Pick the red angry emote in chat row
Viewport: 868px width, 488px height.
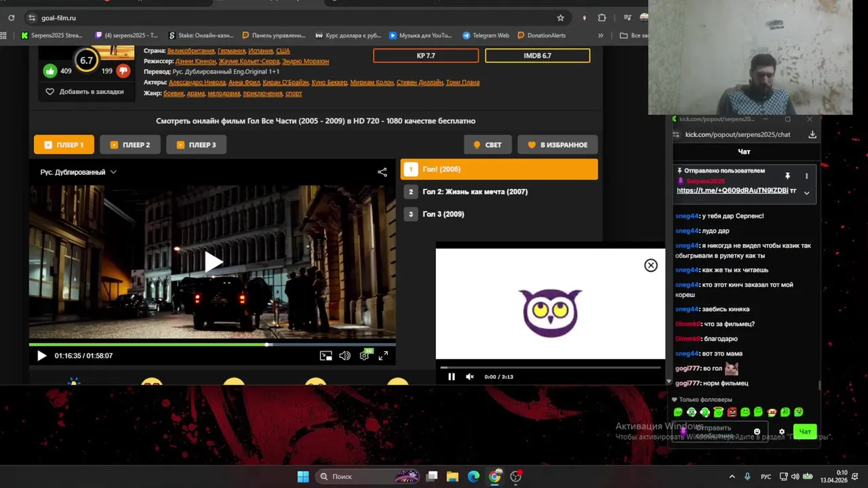coord(732,412)
